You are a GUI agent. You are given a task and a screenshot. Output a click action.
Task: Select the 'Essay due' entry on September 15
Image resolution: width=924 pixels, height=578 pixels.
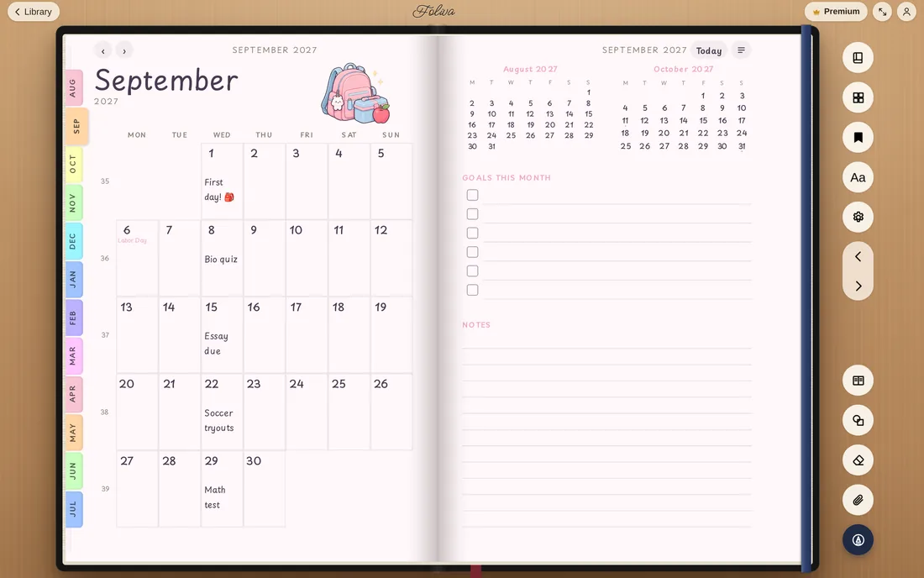(216, 344)
